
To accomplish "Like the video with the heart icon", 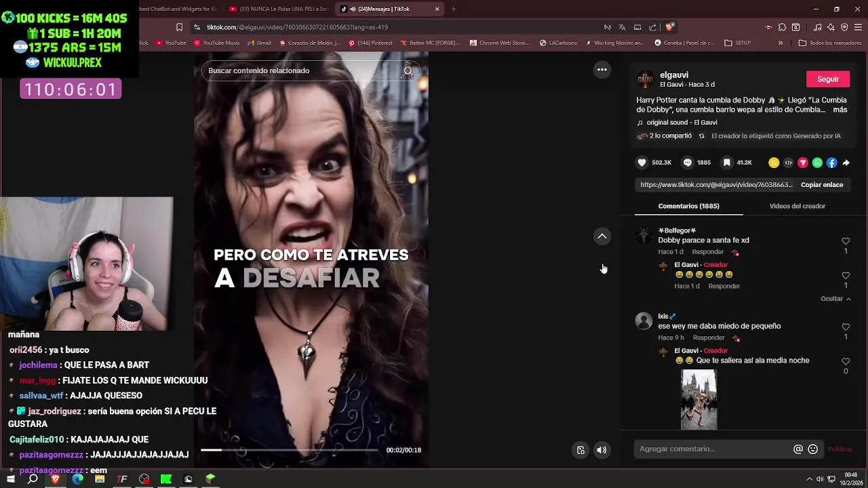I will coord(642,163).
